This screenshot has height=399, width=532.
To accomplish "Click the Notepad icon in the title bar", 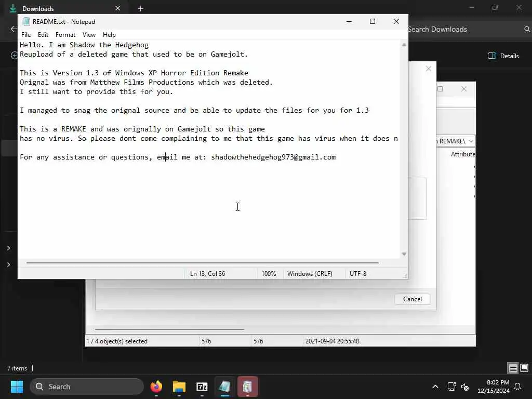I will point(26,22).
